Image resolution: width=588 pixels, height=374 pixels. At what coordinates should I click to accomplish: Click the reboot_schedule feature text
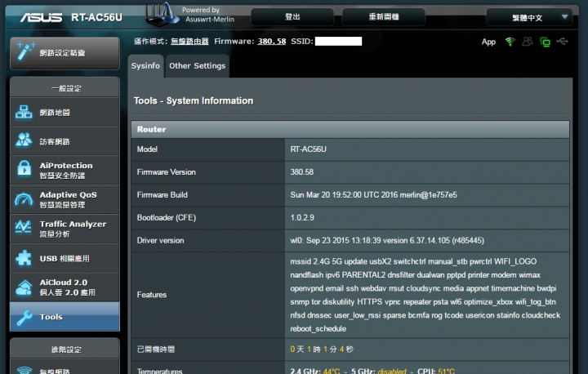[x=318, y=328]
